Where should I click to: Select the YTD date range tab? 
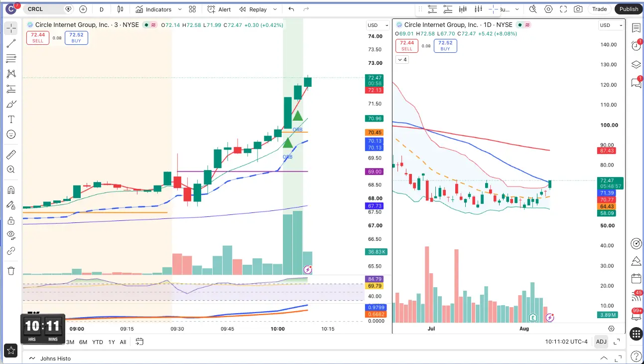point(98,342)
